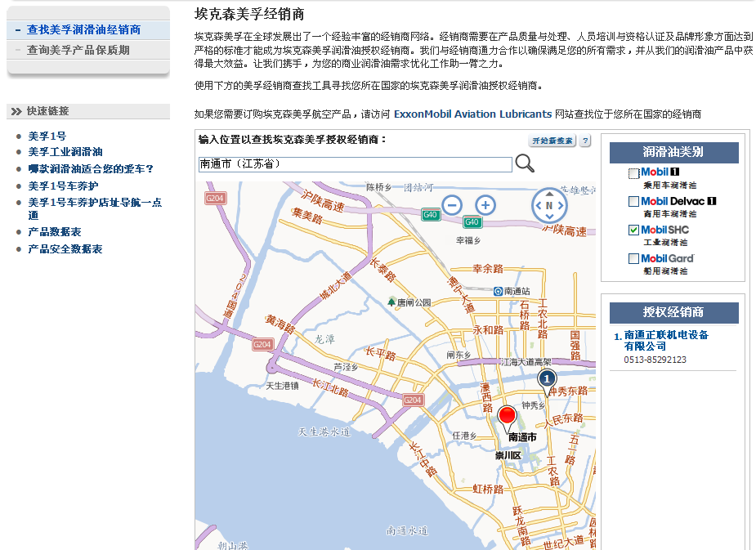Open the 美孚1号 quick link
The width and height of the screenshot is (756, 550).
47,136
